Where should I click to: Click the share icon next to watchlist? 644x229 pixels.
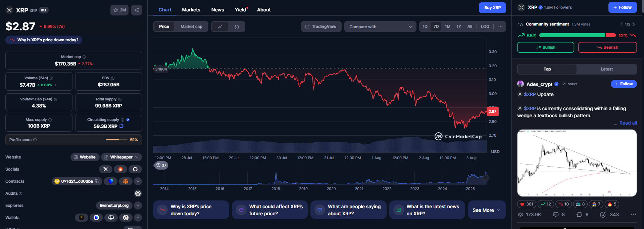coord(137,10)
